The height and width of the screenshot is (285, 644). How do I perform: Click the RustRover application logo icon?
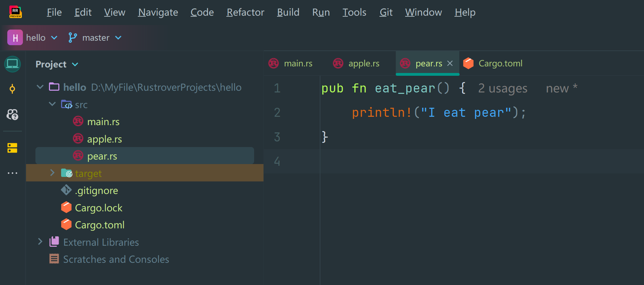tap(15, 12)
